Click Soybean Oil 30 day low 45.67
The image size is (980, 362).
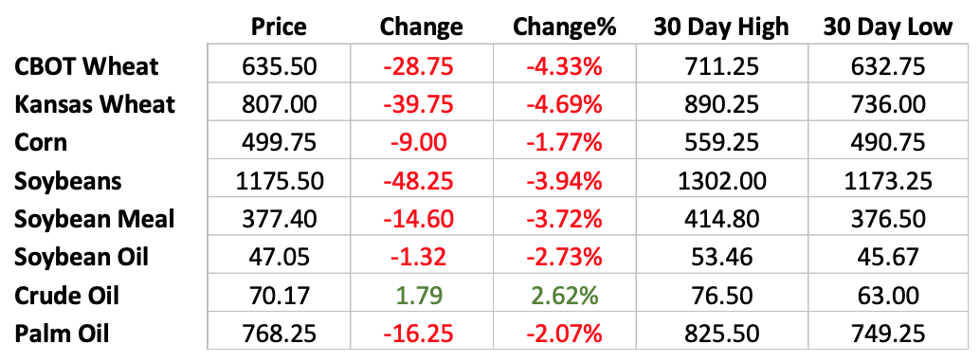coord(888,257)
